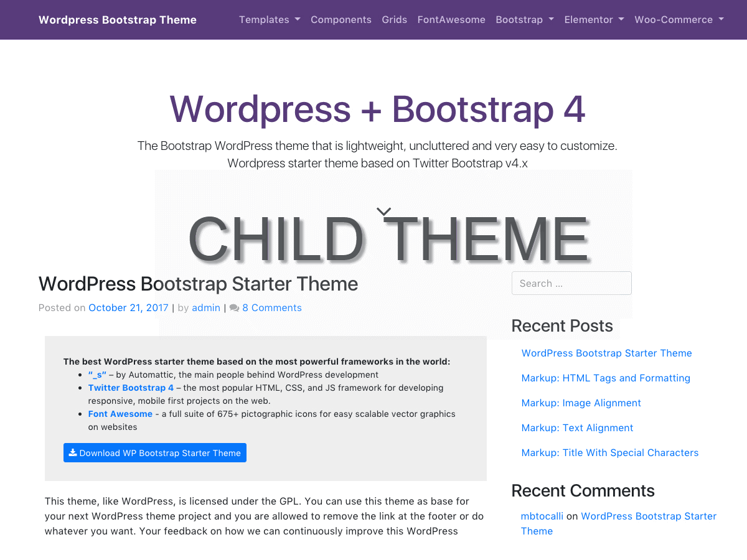Click the post title WordPress Bootstrap Starter Theme
The height and width of the screenshot is (560, 747).
click(198, 284)
